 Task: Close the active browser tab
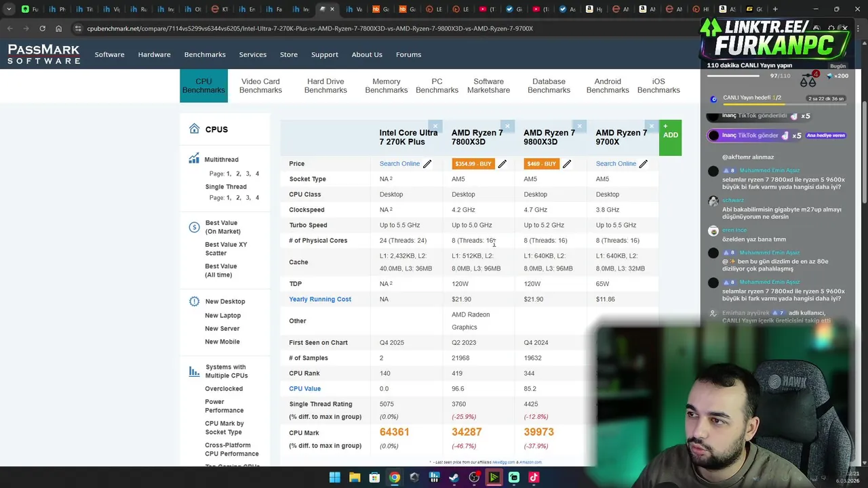(332, 9)
